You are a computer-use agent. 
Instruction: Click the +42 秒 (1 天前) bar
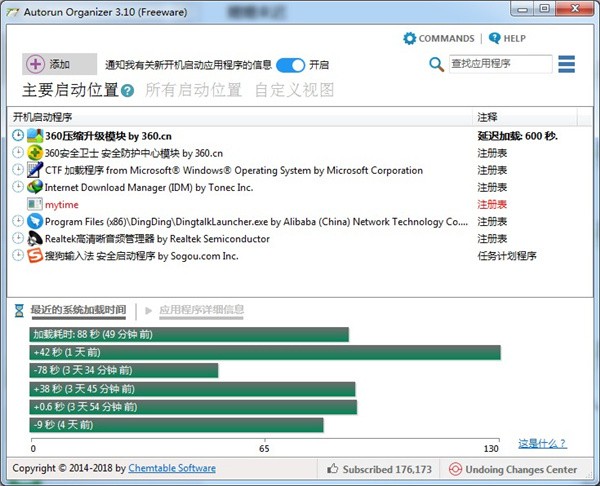pyautogui.click(x=265, y=352)
